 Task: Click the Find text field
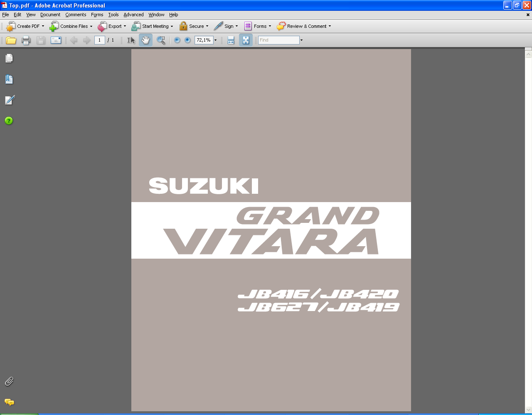(x=278, y=40)
